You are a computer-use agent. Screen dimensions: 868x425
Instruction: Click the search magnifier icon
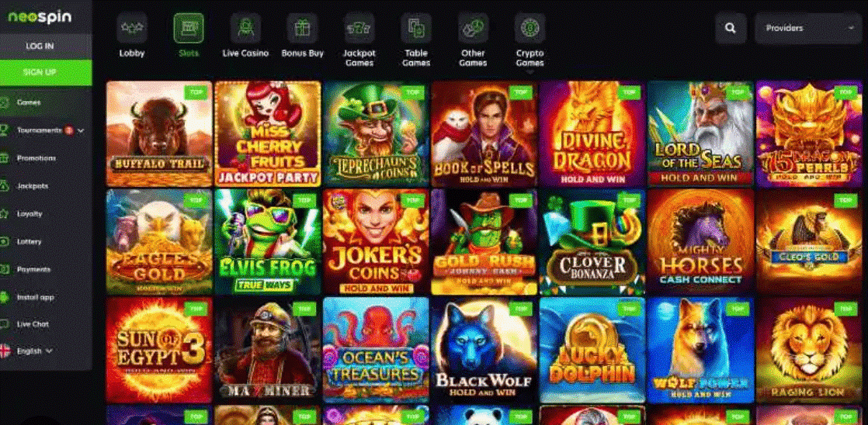tap(731, 28)
